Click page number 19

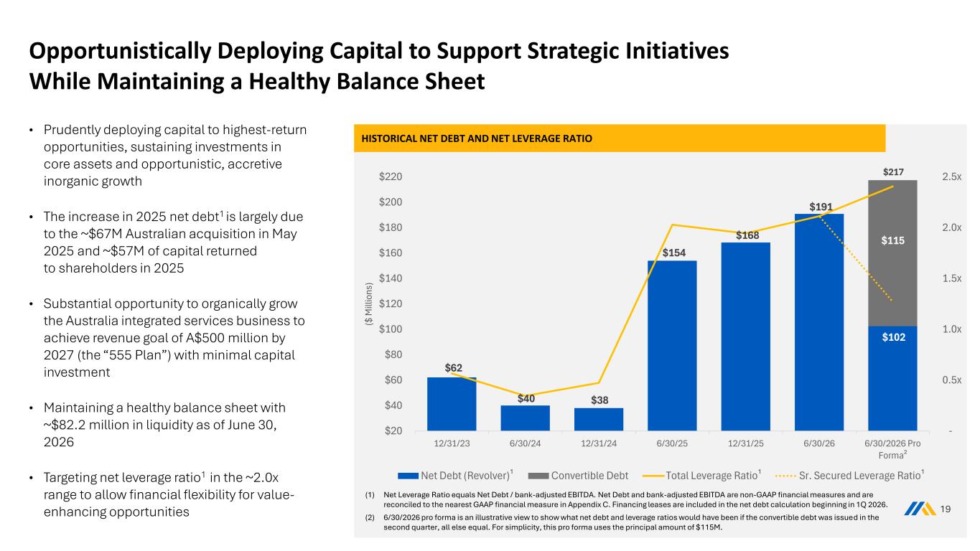[x=946, y=509]
